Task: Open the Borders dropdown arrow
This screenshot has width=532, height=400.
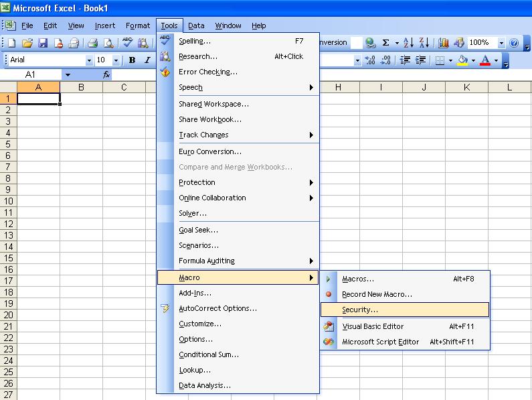Action: pos(450,60)
